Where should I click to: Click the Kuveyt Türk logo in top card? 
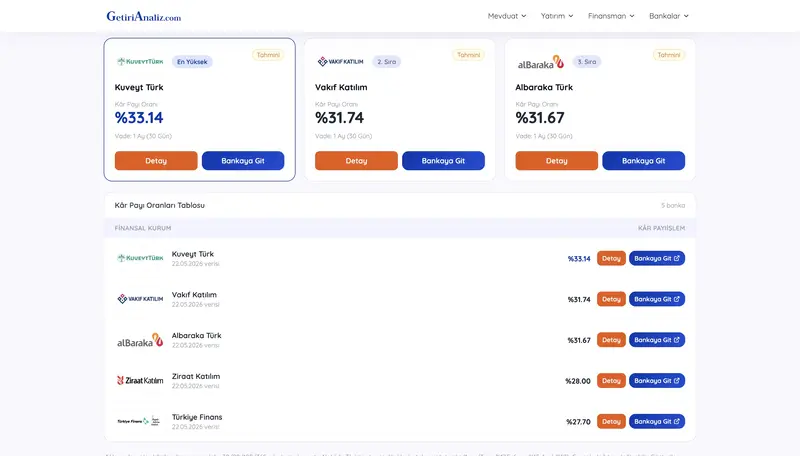pyautogui.click(x=140, y=62)
